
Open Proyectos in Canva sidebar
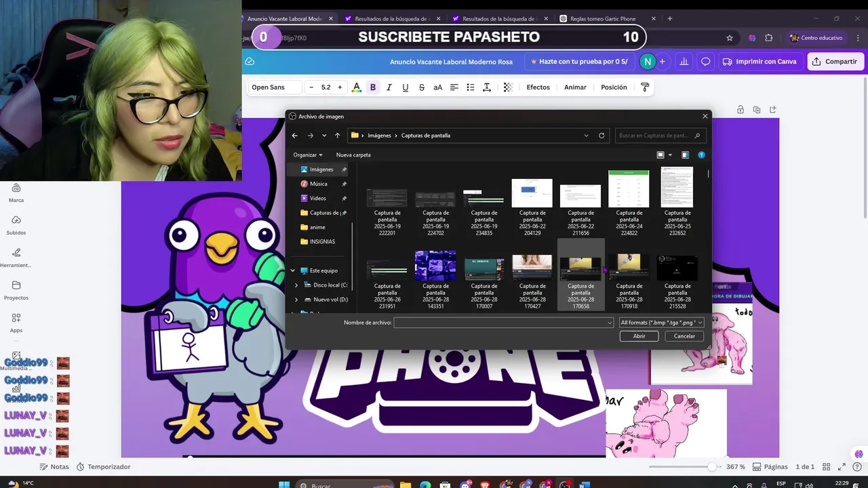coord(16,290)
